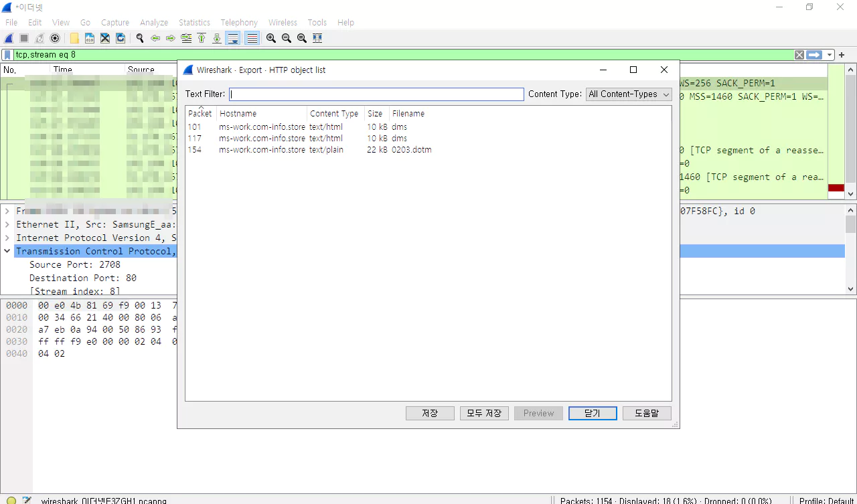Viewport: 857px width, 504px height.
Task: Sort objects by Filename column header
Action: pyautogui.click(x=408, y=113)
